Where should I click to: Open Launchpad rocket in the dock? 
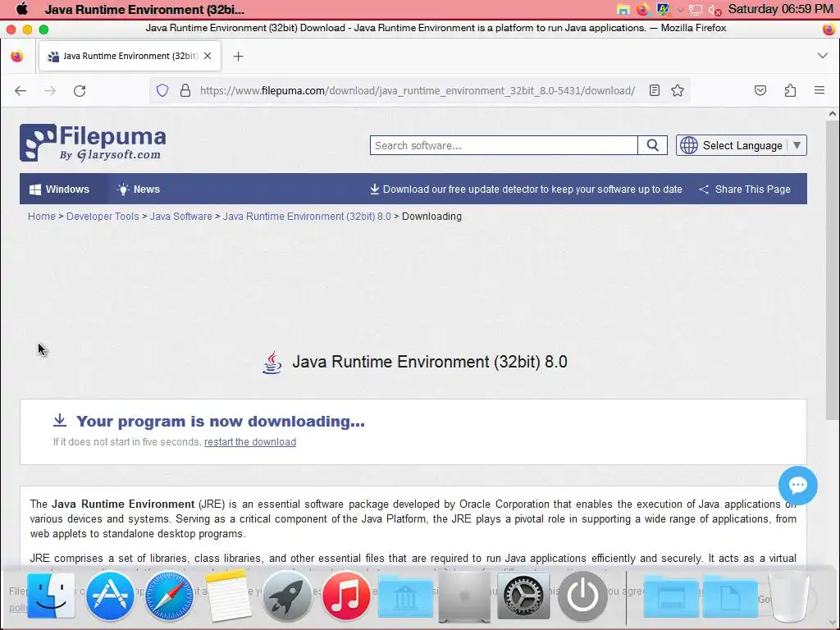coord(286,596)
